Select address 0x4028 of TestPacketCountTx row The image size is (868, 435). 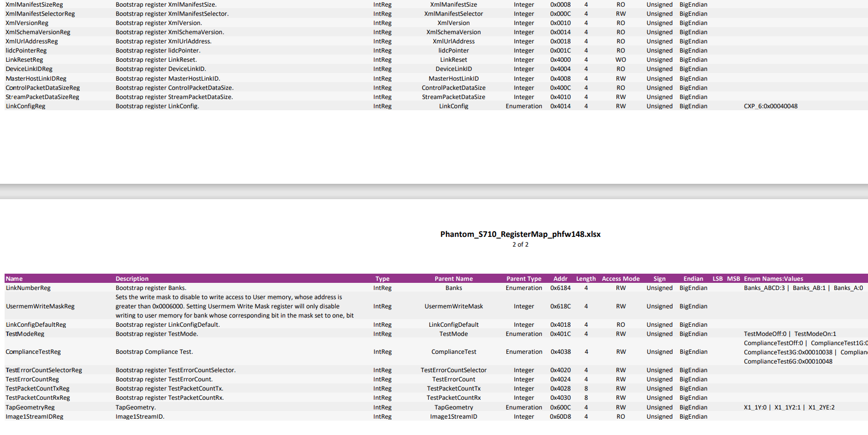coord(560,389)
